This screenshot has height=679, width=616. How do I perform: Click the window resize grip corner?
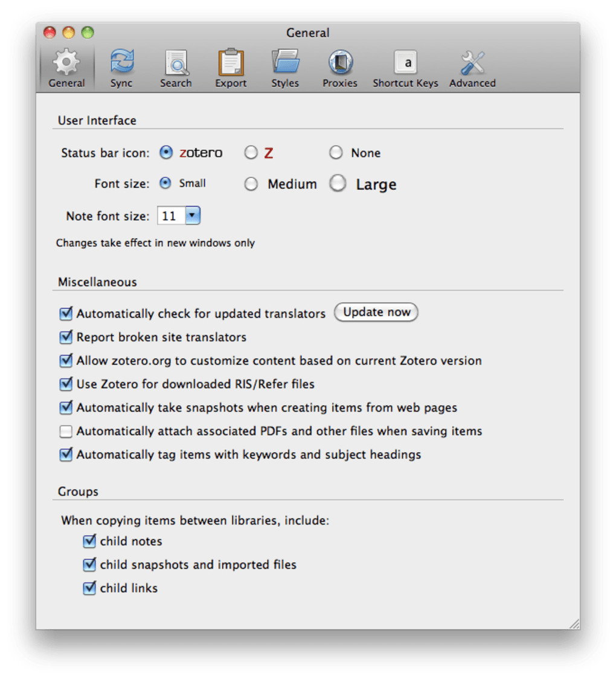coord(574,623)
